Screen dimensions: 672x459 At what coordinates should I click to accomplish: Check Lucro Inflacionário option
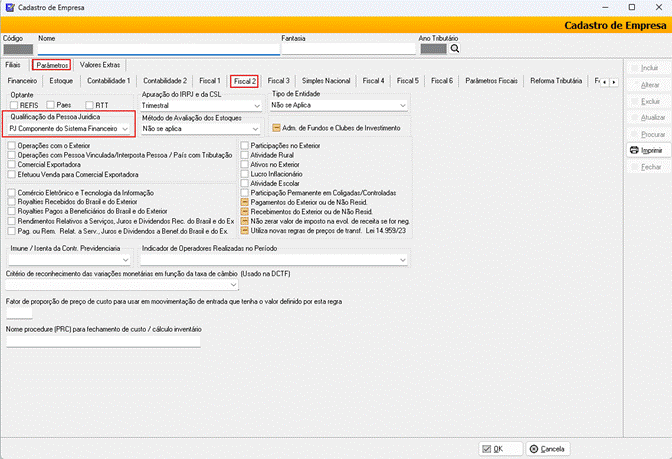(244, 174)
